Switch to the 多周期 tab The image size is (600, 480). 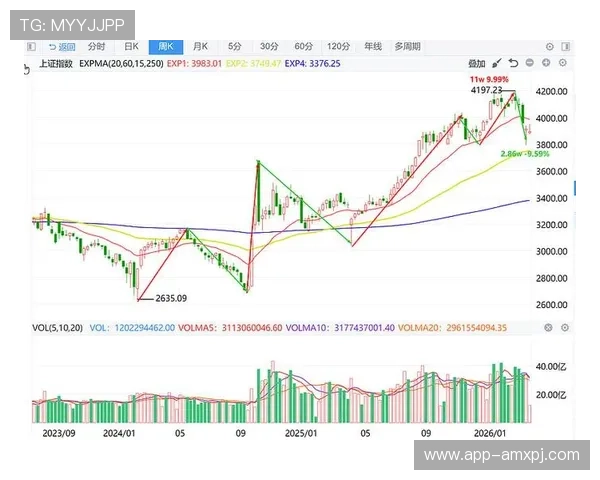[408, 47]
